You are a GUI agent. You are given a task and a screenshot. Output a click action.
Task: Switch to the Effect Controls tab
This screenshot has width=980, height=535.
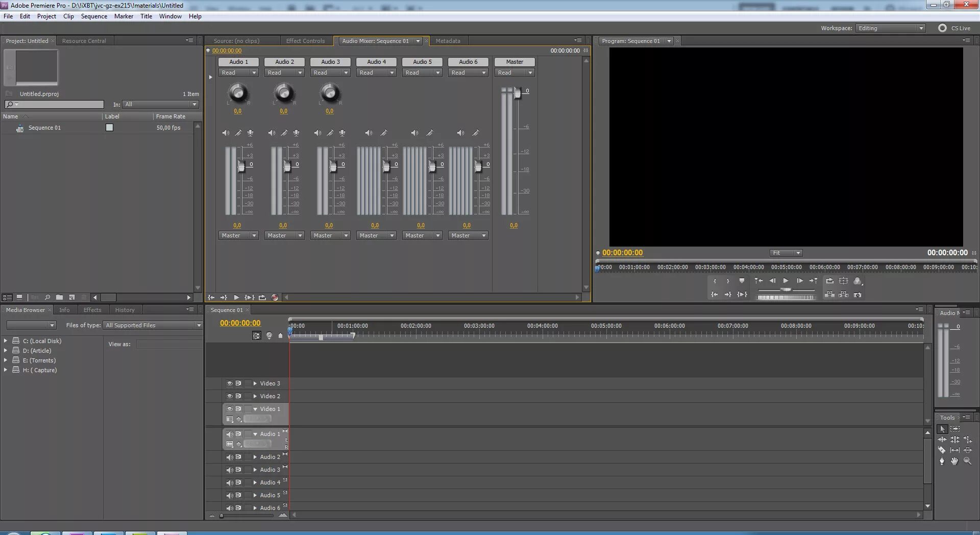(x=305, y=41)
